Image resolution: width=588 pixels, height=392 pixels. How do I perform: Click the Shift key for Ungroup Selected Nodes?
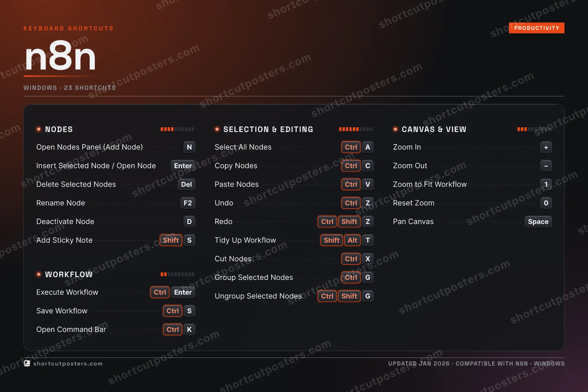click(349, 296)
